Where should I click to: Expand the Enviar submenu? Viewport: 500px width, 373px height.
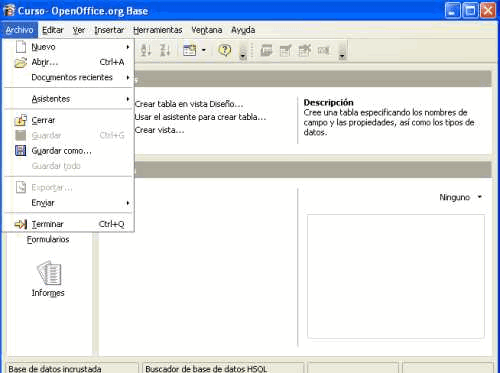coord(68,203)
